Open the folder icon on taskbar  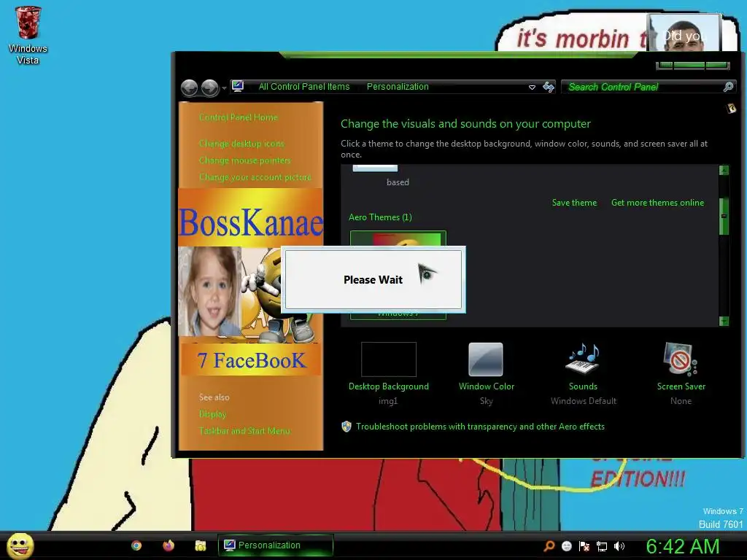click(x=200, y=545)
